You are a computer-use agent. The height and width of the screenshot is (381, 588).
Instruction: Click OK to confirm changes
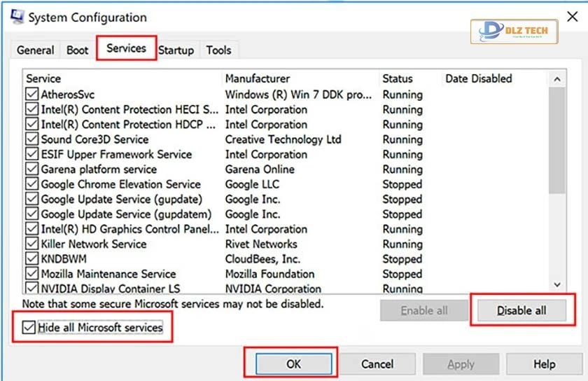[x=293, y=364]
